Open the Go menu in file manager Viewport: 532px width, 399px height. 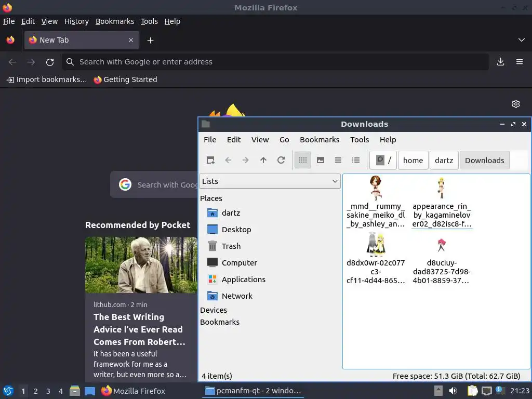point(284,140)
